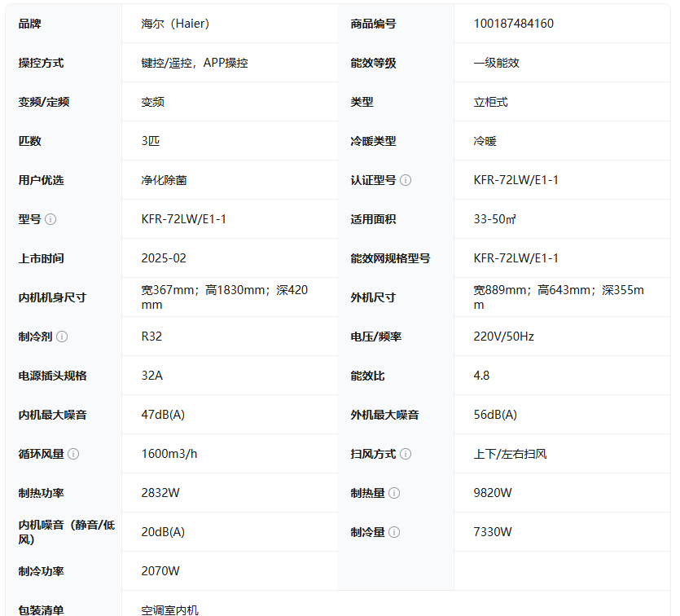The height and width of the screenshot is (616, 680).
Task: Click the value 冷暖 in 冷暖类型 row
Action: point(485,141)
